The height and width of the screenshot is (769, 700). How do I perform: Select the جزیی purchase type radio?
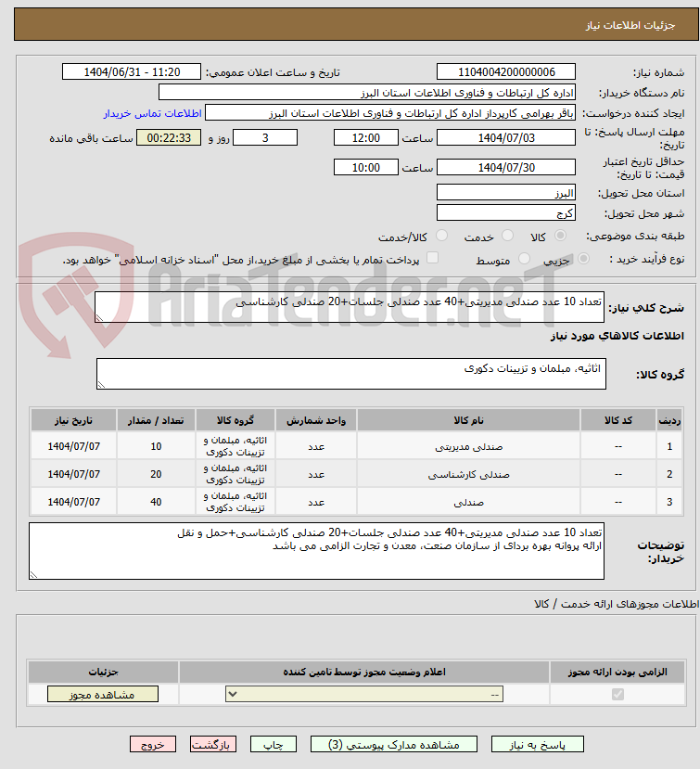(x=583, y=259)
